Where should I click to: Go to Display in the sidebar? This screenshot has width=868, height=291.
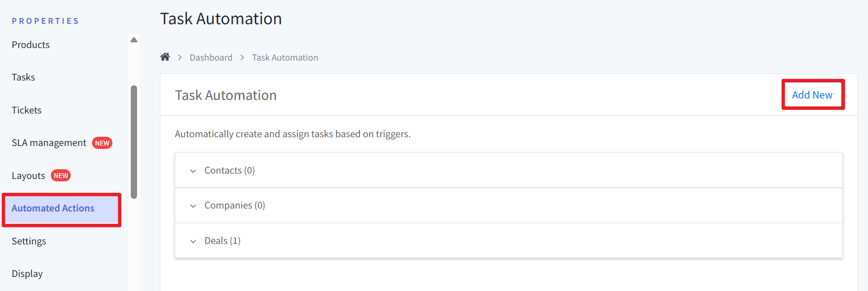tap(27, 274)
